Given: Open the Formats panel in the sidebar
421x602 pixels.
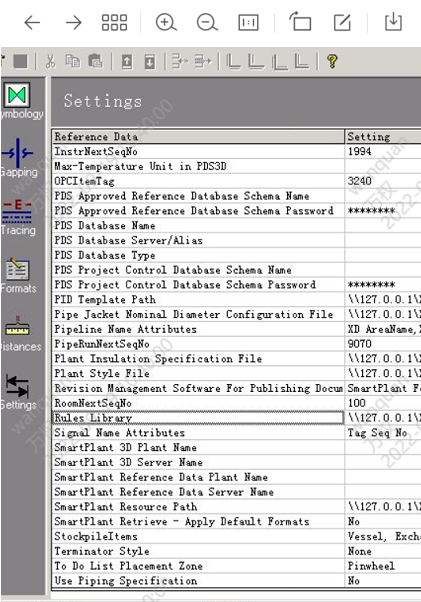Looking at the screenshot, I should pos(18,275).
